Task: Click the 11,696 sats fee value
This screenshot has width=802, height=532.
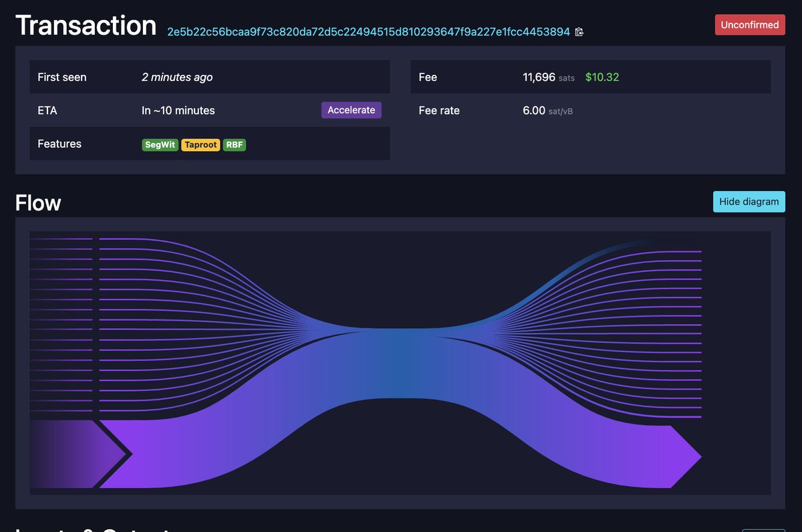Action: (x=548, y=77)
